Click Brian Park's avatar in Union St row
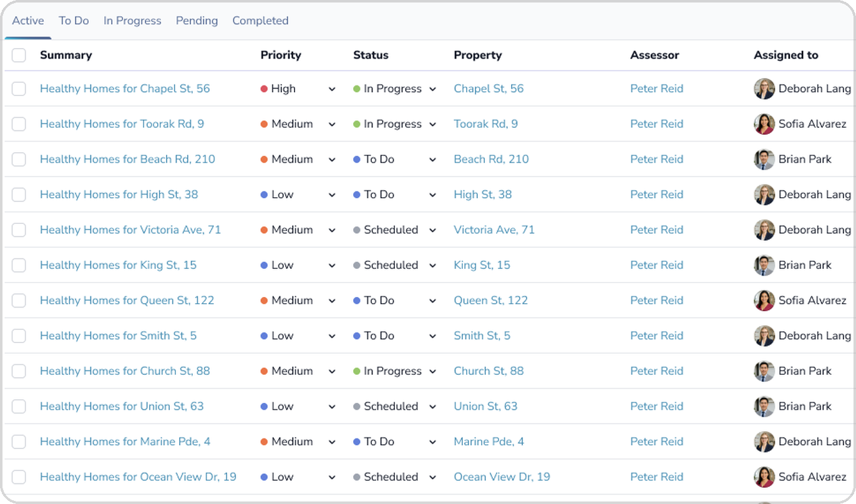This screenshot has height=504, width=856. pyautogui.click(x=764, y=406)
